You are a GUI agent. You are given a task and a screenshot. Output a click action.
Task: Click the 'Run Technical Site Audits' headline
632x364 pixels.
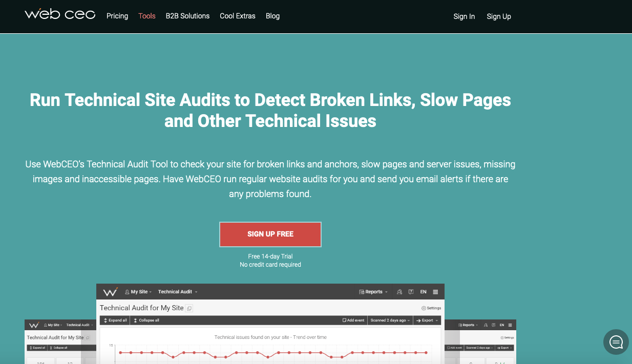coord(270,110)
